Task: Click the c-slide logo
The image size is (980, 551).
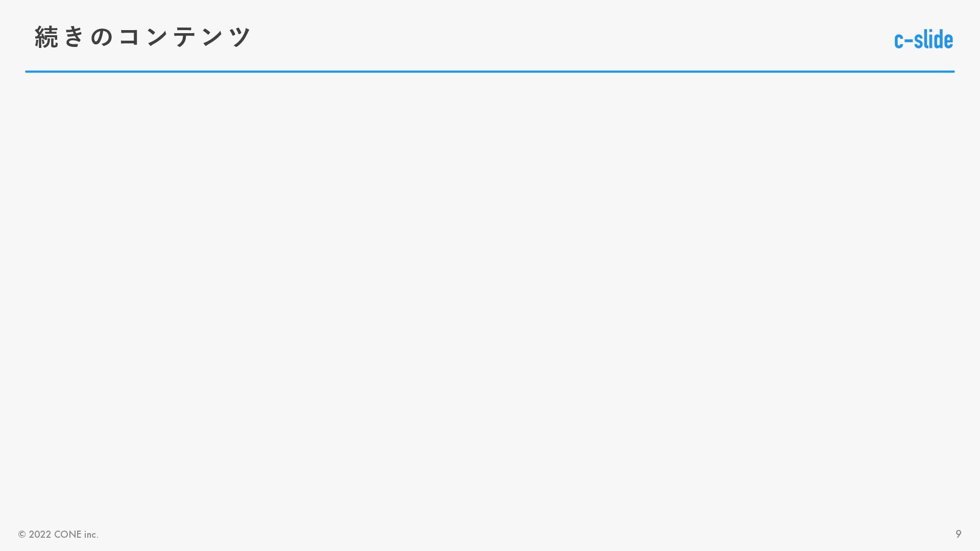Action: tap(923, 39)
